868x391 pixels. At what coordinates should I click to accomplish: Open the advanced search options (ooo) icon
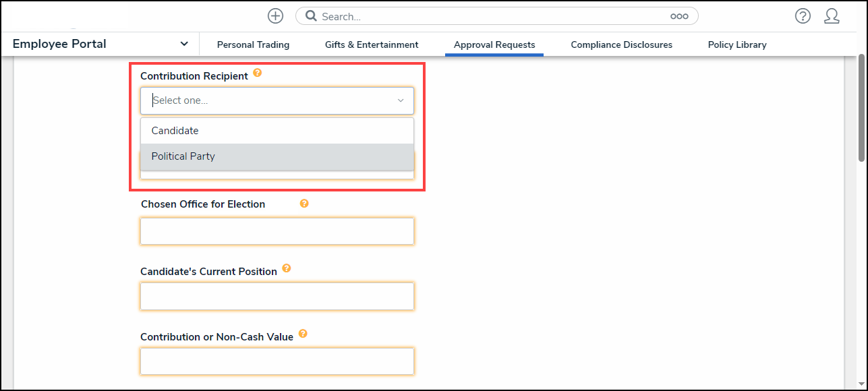[x=679, y=16]
